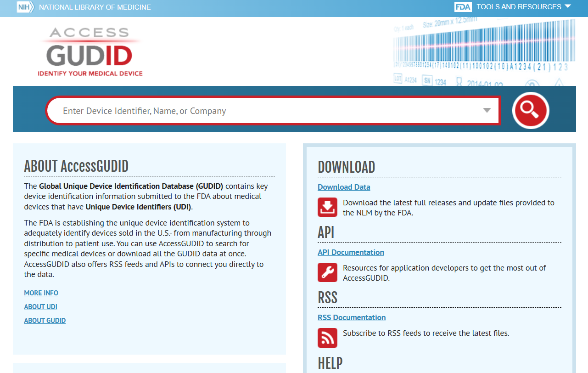Click the NIH logo icon
588x373 pixels.
click(x=25, y=7)
